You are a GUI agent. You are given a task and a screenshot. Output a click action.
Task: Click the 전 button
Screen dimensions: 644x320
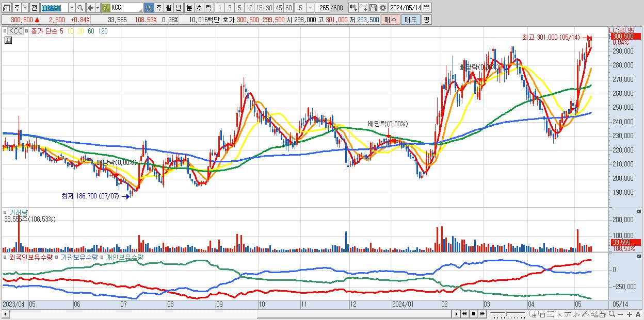click(34, 8)
